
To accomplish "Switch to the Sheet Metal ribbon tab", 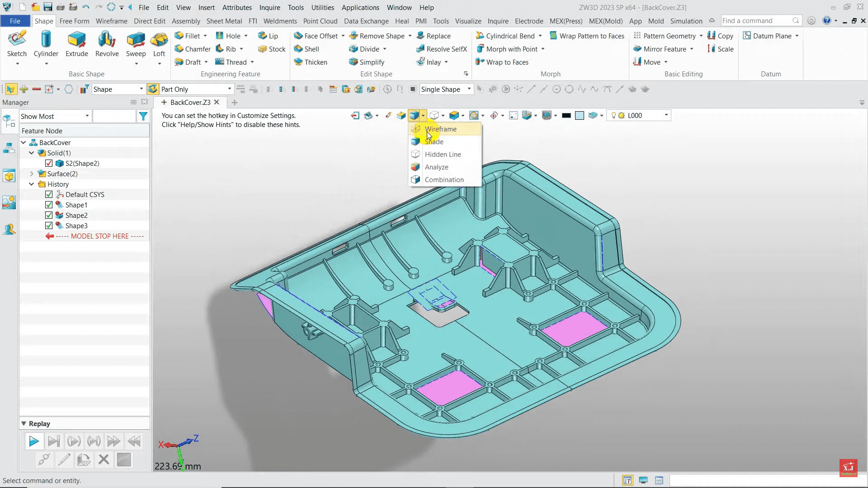I will (224, 21).
